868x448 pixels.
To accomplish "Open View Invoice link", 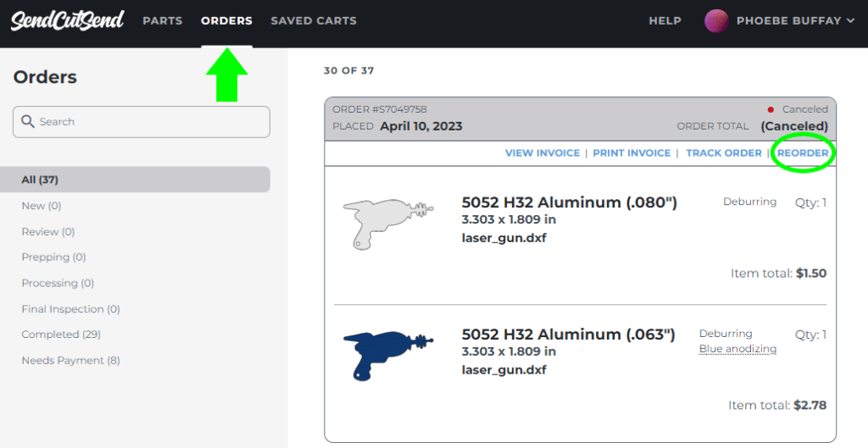I will [542, 153].
